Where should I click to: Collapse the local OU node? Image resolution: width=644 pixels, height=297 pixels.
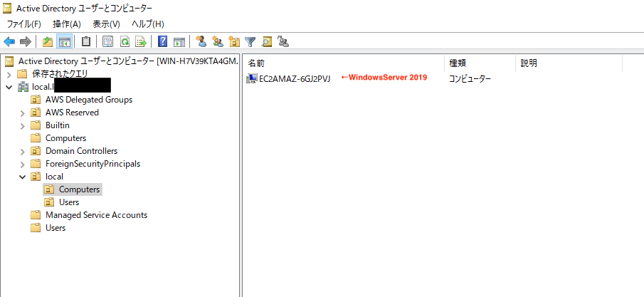point(23,177)
